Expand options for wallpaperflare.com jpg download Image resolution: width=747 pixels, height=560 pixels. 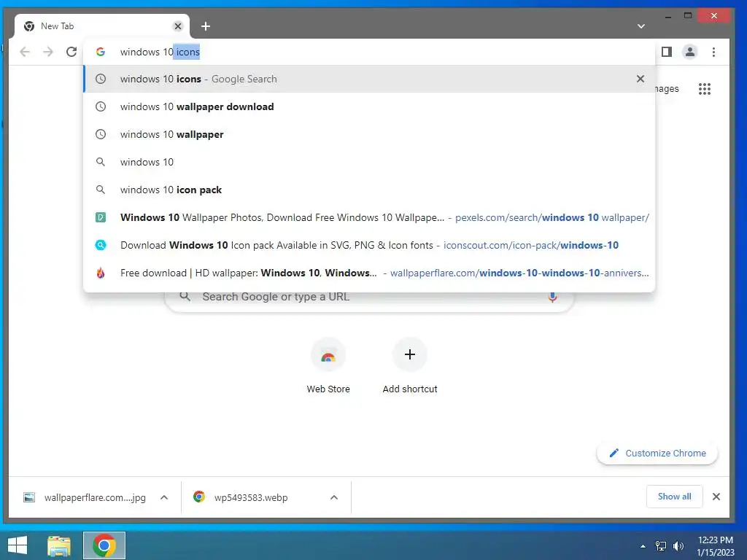point(164,497)
